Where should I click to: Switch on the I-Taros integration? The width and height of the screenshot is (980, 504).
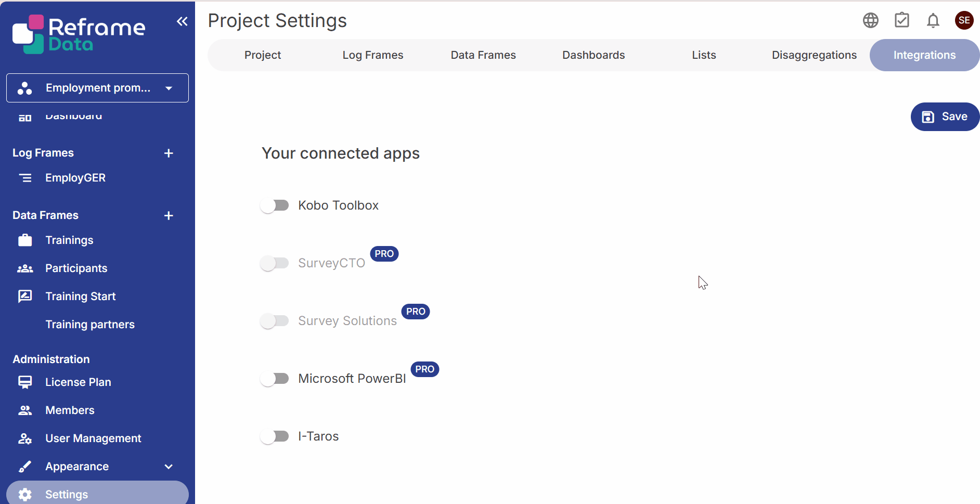[x=275, y=436]
